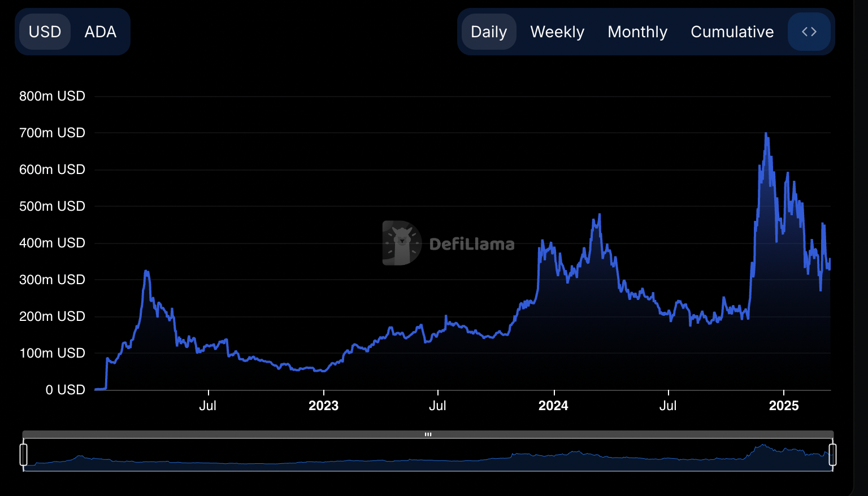Click the 100m USD axis label
The image size is (868, 496).
(x=52, y=353)
